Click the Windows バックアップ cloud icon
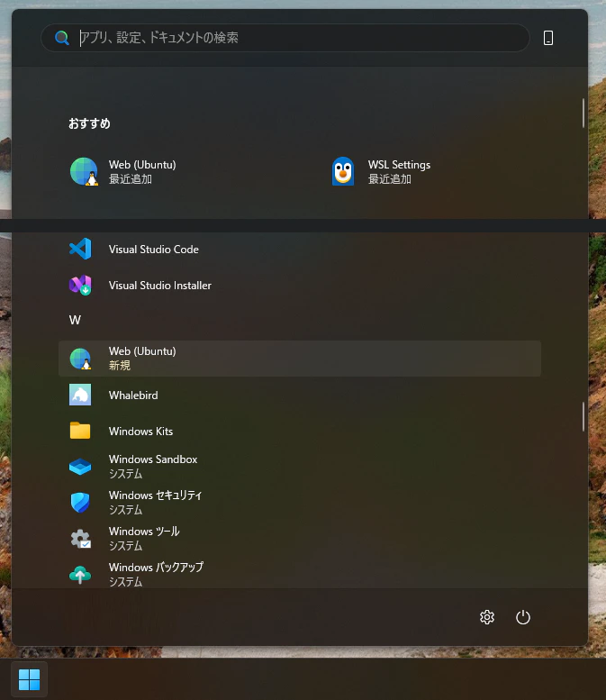This screenshot has width=606, height=700. point(80,575)
